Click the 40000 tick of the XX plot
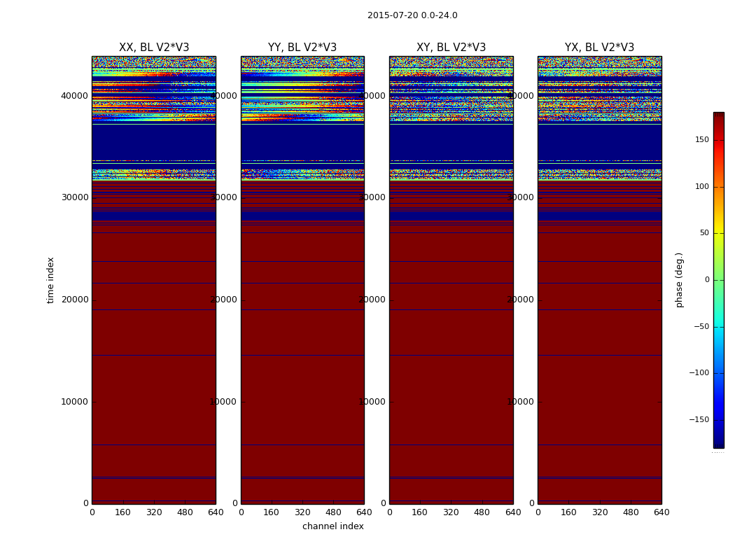735x560 pixels. (x=74, y=96)
